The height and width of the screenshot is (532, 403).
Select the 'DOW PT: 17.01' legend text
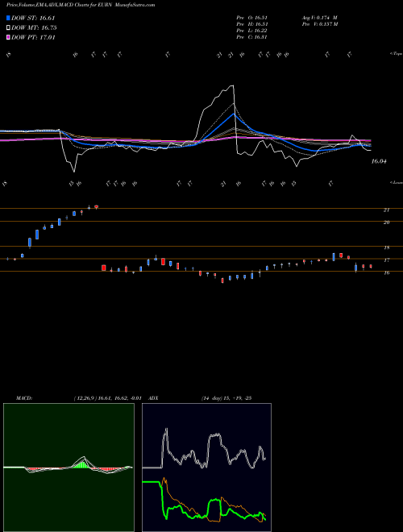[x=33, y=37]
